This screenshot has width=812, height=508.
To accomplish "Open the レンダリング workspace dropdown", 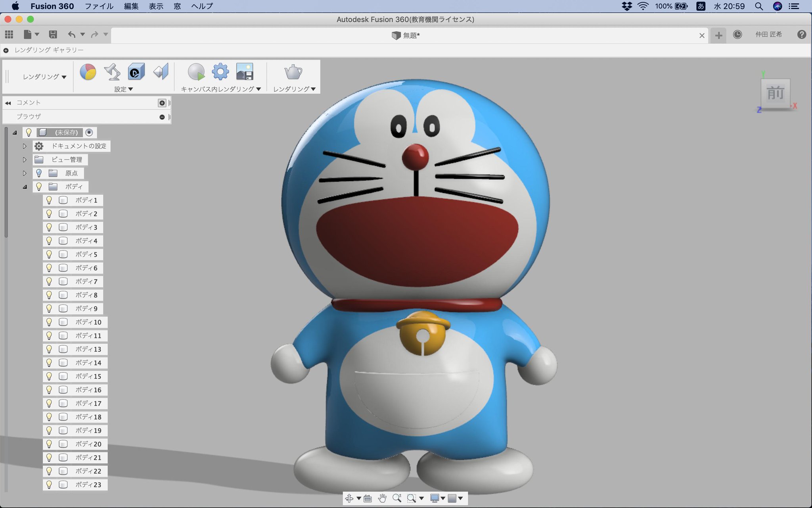I will (44, 77).
